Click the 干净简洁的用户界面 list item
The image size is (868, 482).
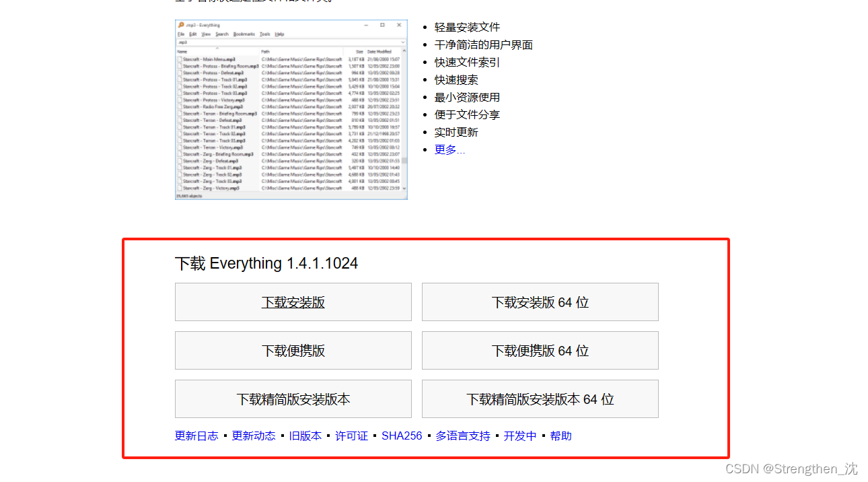click(484, 44)
